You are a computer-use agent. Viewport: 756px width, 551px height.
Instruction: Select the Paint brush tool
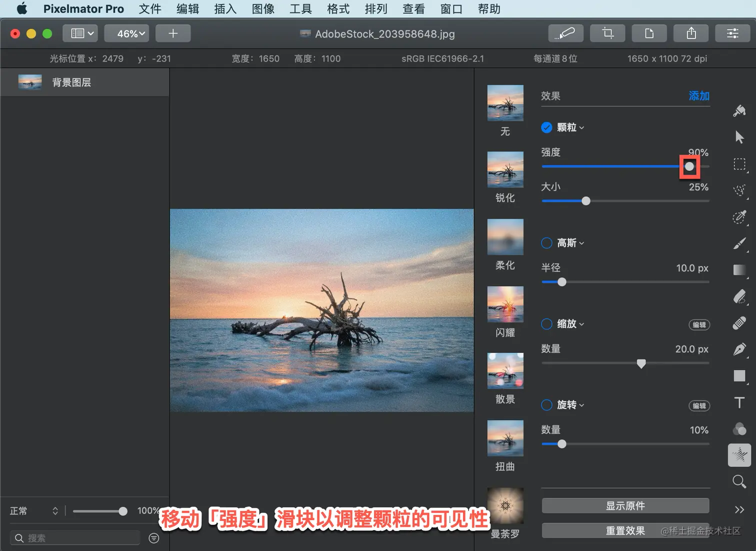(739, 243)
